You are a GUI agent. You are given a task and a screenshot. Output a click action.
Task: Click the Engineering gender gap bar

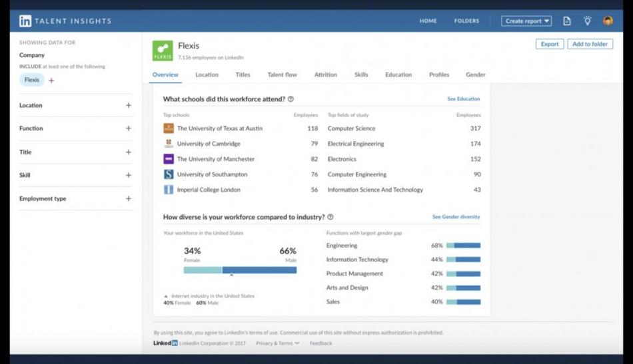[x=464, y=246]
